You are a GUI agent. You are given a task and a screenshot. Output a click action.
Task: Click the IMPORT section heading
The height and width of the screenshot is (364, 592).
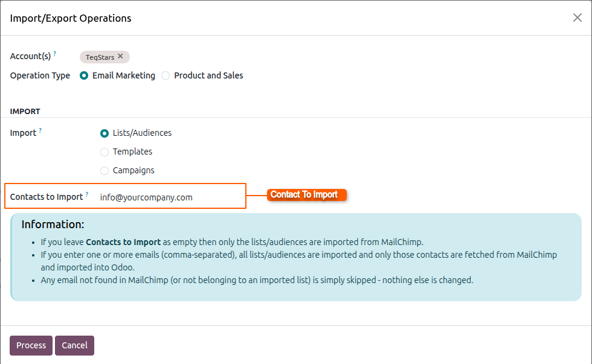coord(25,111)
